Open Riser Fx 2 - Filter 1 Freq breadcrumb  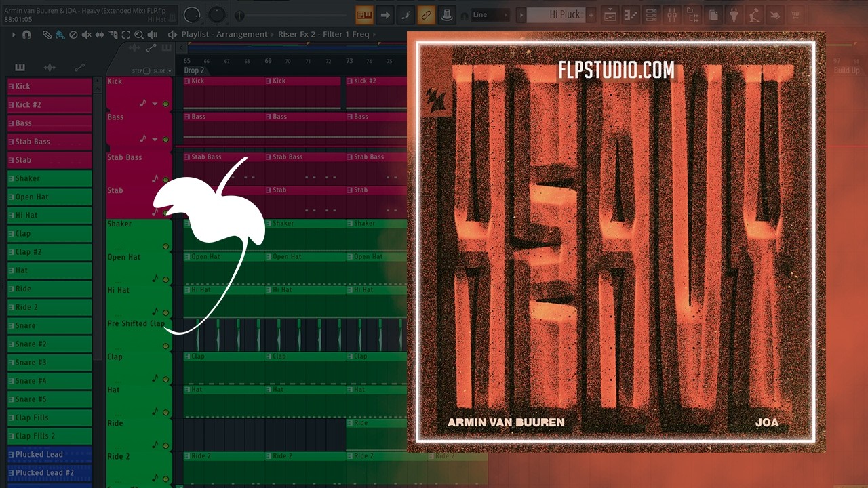point(323,35)
